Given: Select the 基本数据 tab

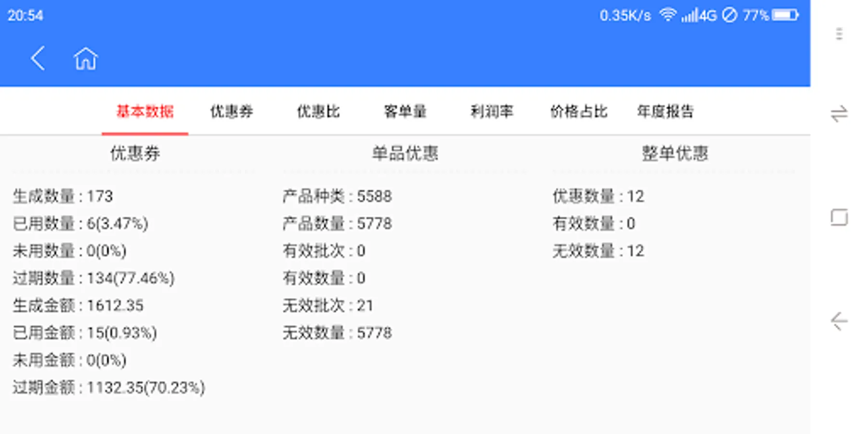Looking at the screenshot, I should [145, 111].
